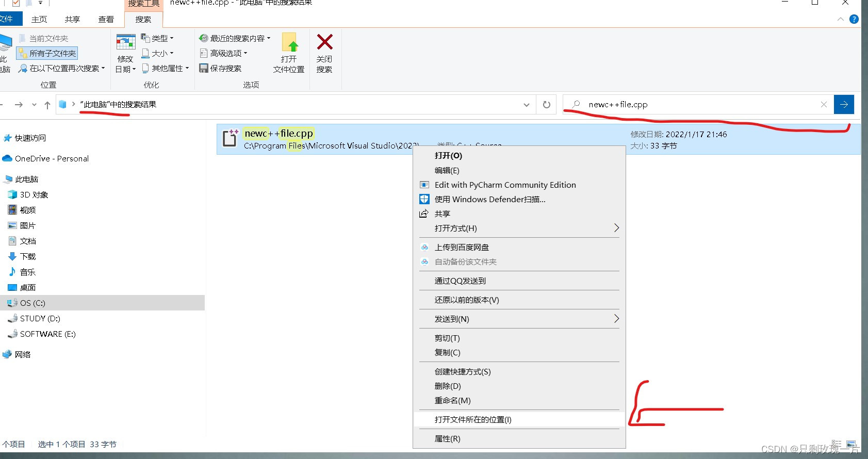Click the newc++file.cpp file name
This screenshot has height=459, width=868.
279,133
